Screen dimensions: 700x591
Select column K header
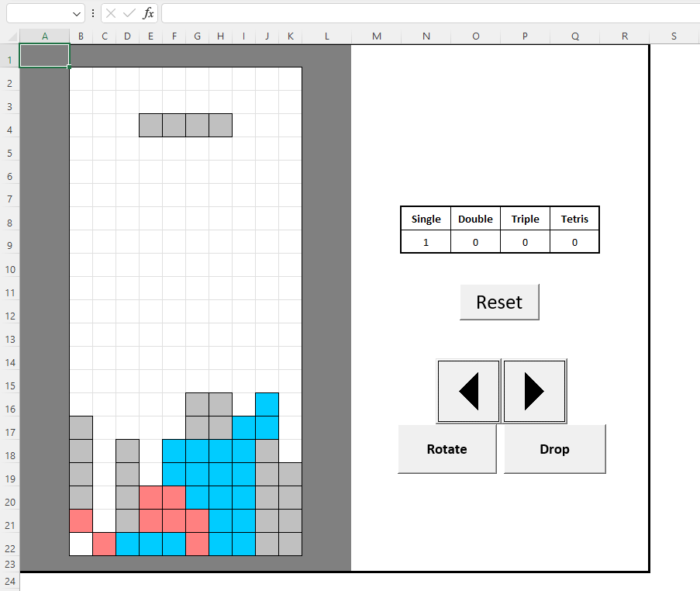coord(290,36)
